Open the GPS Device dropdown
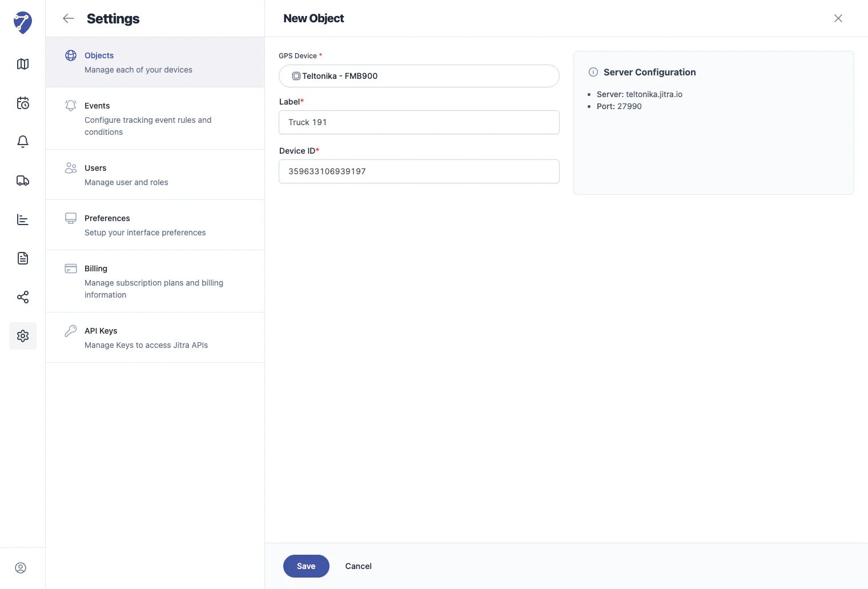This screenshot has width=868, height=589. pyautogui.click(x=419, y=76)
